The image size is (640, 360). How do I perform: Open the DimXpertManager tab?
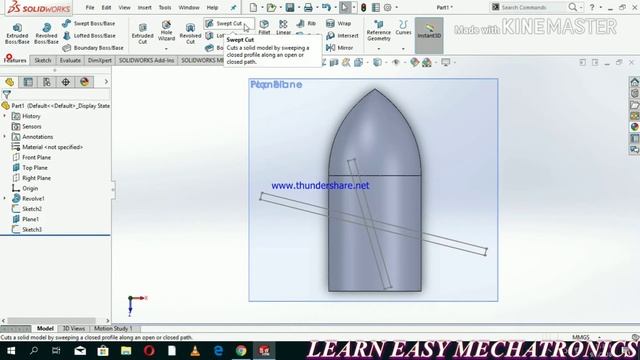pyautogui.click(x=66, y=82)
